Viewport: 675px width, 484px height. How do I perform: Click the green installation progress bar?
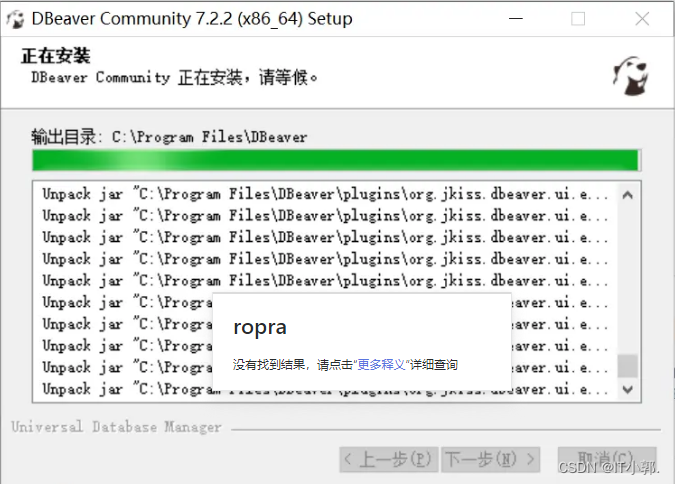point(336,160)
